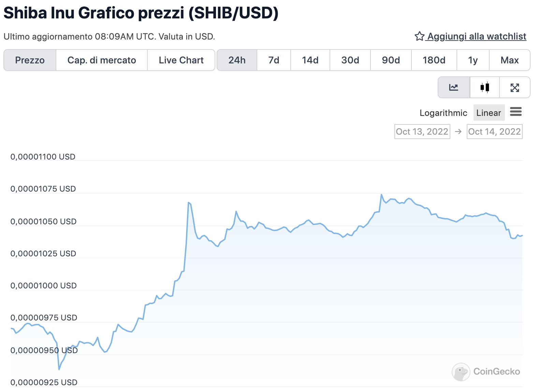Show the 180d time range
This screenshot has height=392, width=537.
coord(434,60)
